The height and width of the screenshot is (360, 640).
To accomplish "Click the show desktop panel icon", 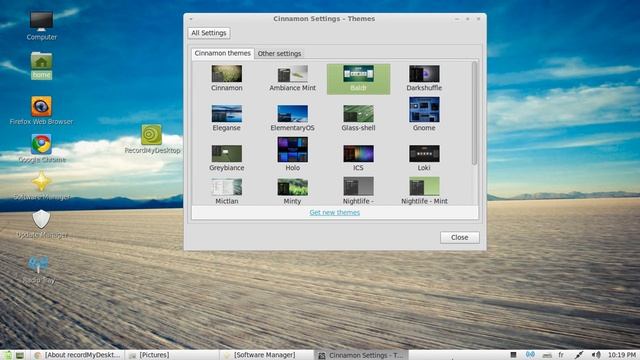I will click(x=20, y=355).
